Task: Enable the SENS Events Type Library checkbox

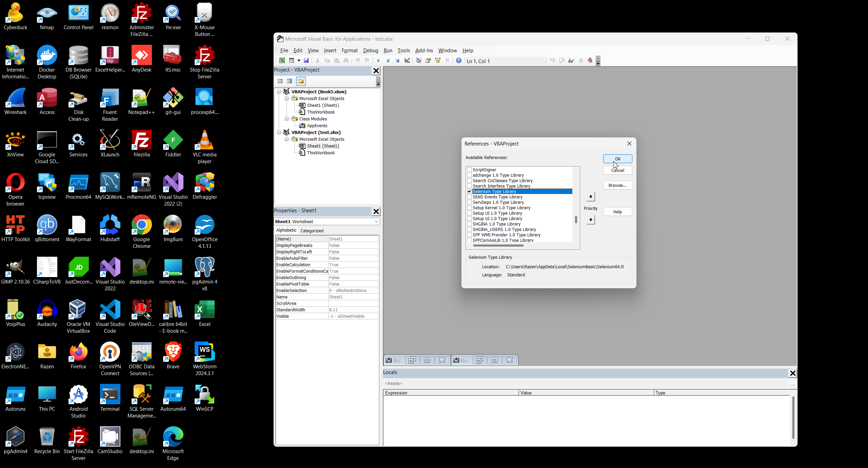Action: (469, 197)
